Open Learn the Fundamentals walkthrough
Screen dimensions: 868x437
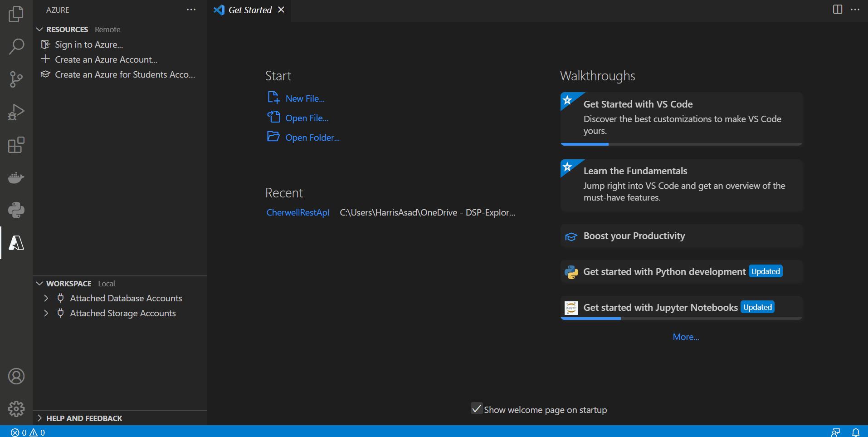[682, 186]
